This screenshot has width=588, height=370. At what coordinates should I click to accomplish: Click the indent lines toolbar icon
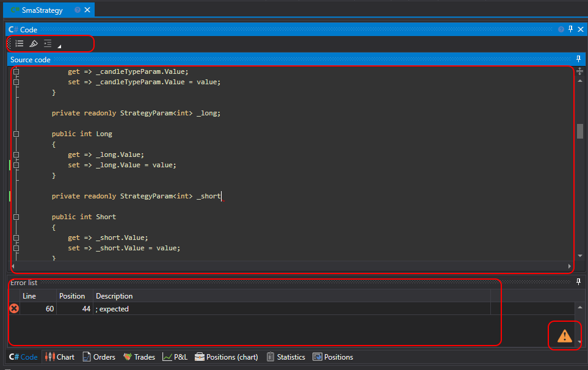(48, 44)
